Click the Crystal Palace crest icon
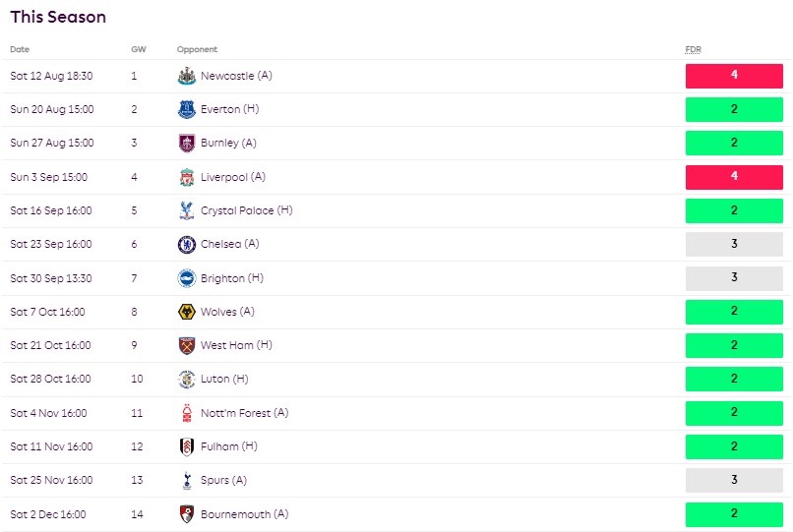Screen dimensions: 793x532 point(186,210)
